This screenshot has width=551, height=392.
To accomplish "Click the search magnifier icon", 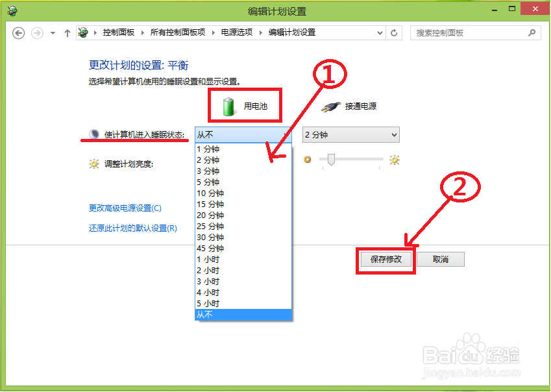I will [x=531, y=32].
